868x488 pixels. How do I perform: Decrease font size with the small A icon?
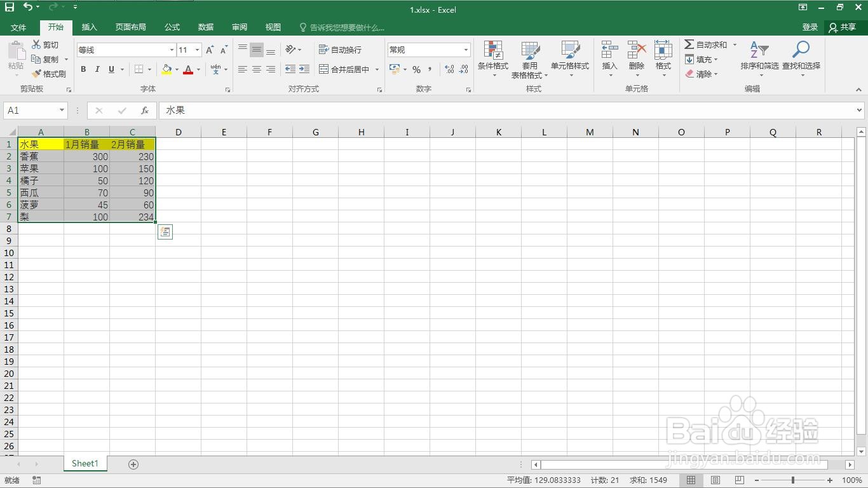pos(224,50)
